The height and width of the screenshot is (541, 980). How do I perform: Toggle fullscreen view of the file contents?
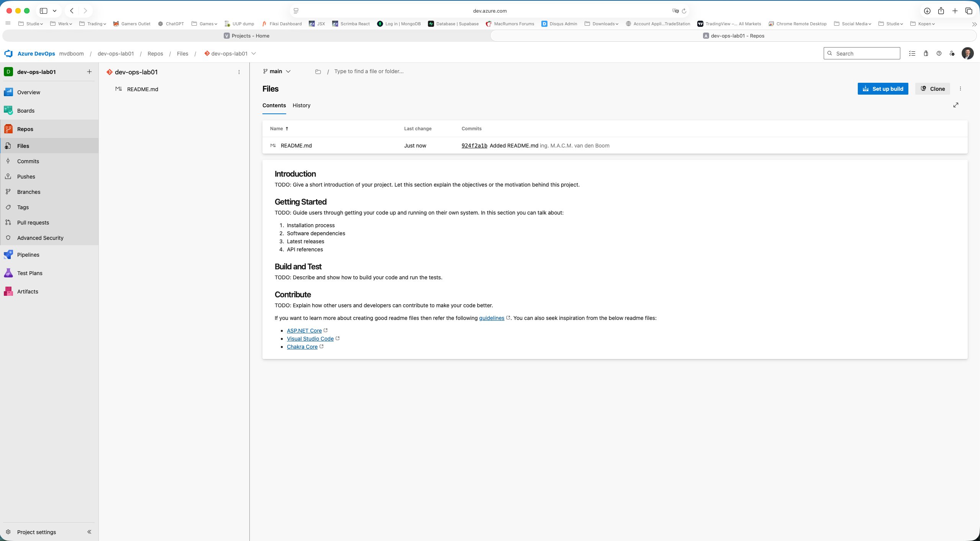coord(956,105)
